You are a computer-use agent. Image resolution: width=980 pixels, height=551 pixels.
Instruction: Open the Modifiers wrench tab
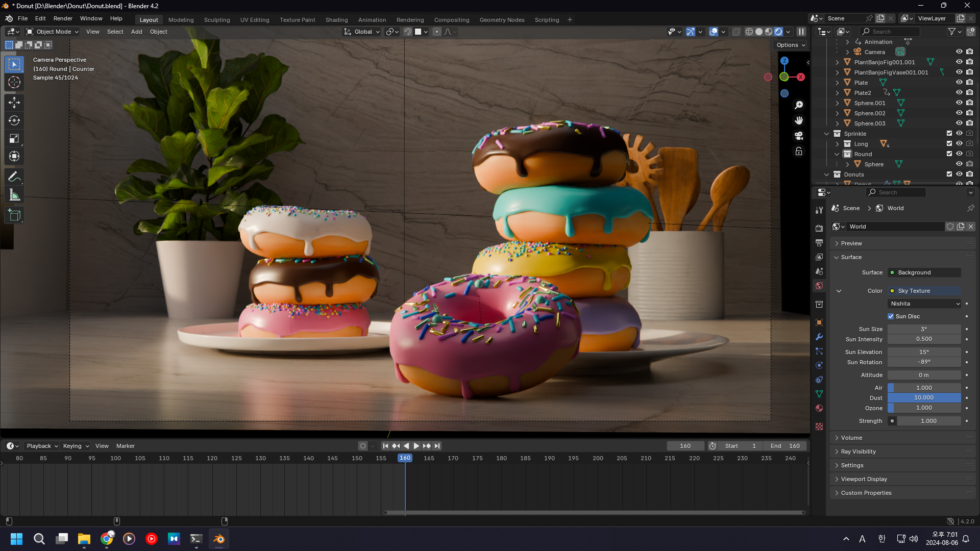819,337
